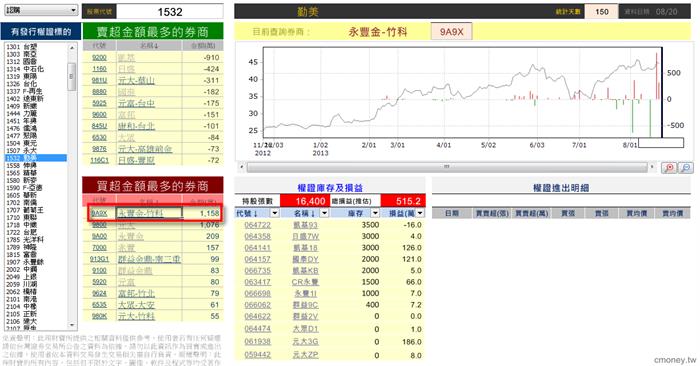Select stock 1402 遠東新 in the list
The height and width of the screenshot is (366, 700).
(25, 99)
